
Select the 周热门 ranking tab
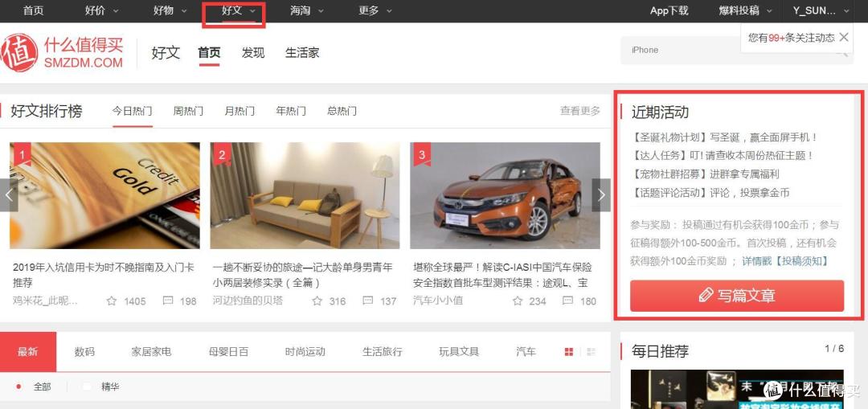[188, 111]
